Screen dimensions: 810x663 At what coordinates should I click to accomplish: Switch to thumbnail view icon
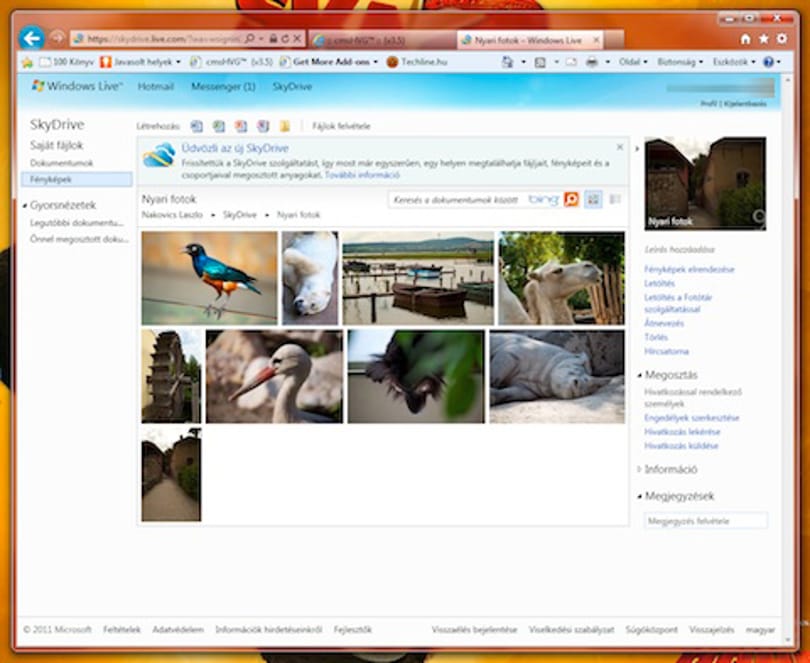[x=593, y=199]
